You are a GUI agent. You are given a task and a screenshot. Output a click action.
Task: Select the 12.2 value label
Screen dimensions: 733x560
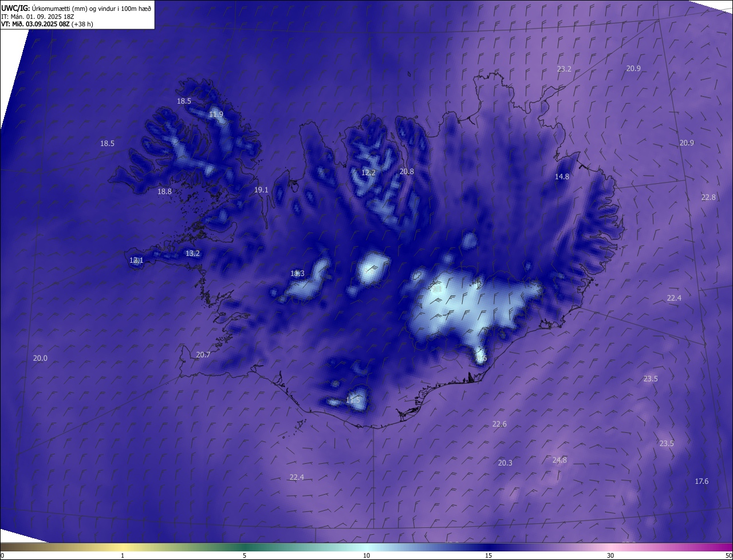click(368, 172)
